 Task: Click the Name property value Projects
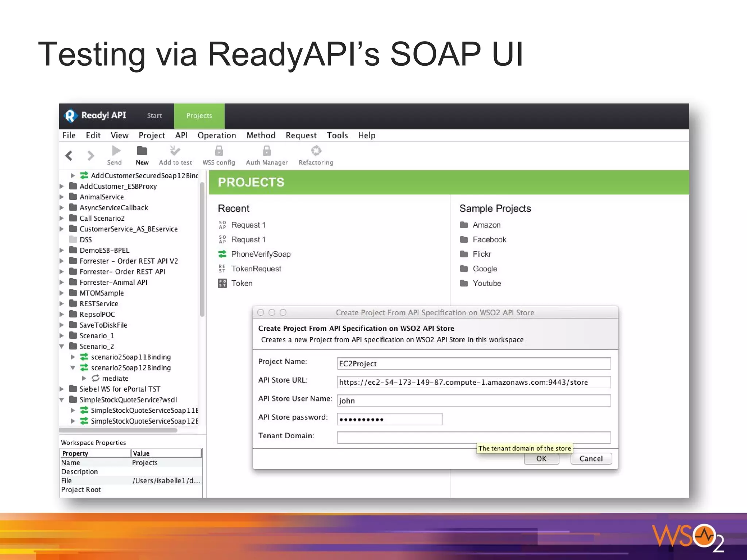pos(144,463)
